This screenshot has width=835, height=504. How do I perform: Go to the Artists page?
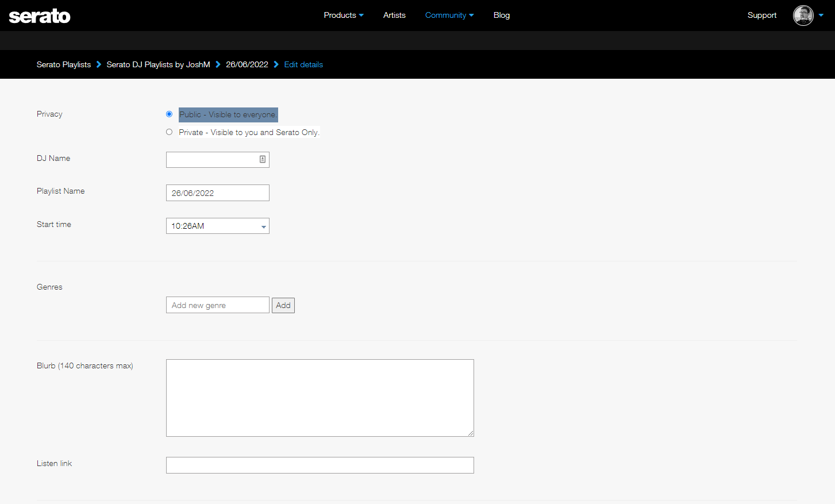click(x=394, y=16)
